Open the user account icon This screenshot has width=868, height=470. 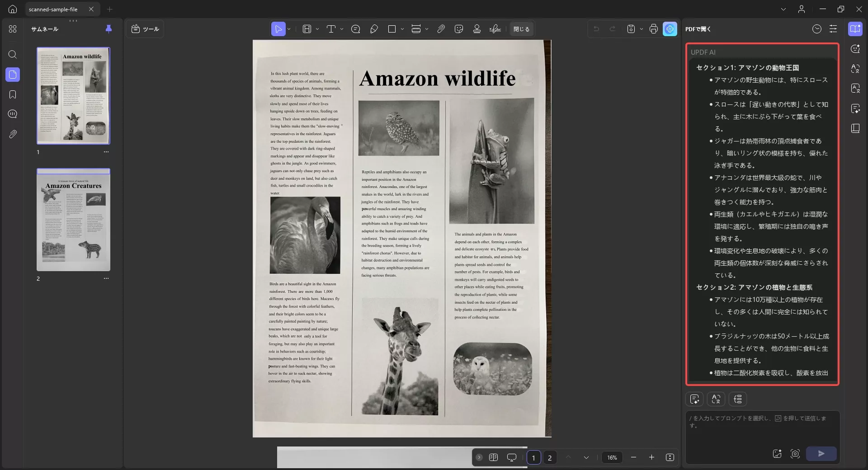[x=802, y=9]
